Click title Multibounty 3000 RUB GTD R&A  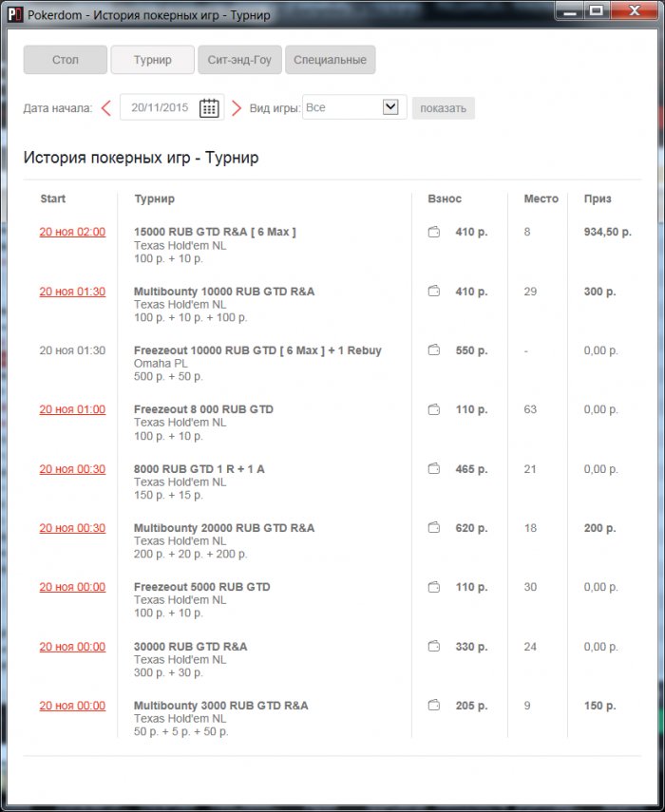click(x=221, y=706)
